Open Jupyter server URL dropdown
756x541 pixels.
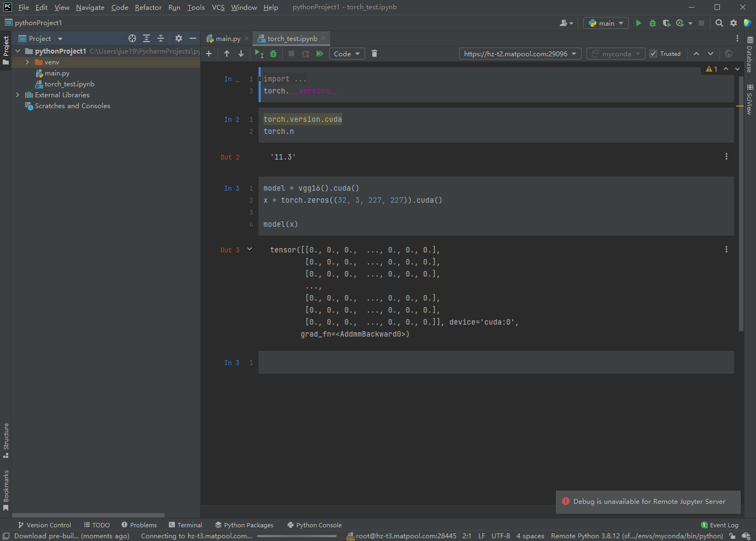pos(520,54)
